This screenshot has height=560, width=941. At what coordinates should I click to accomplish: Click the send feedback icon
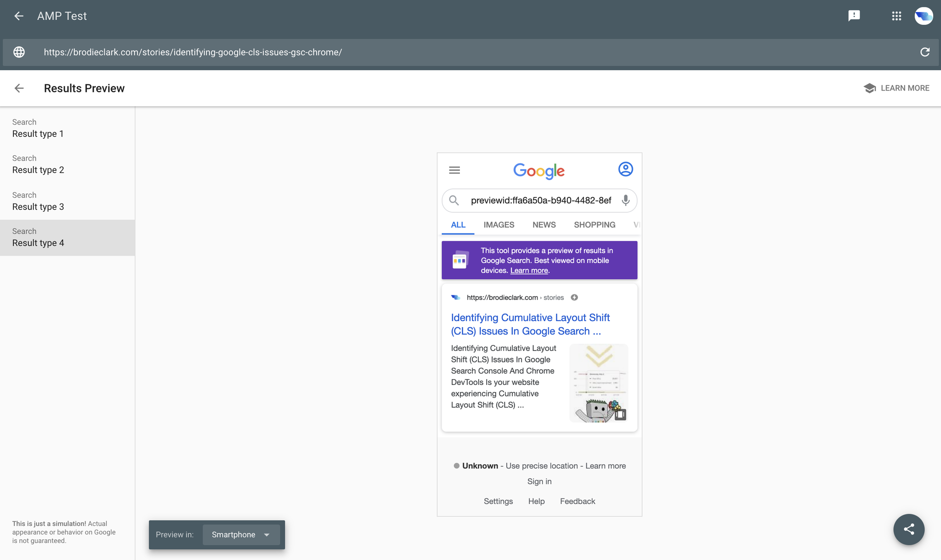pos(854,16)
